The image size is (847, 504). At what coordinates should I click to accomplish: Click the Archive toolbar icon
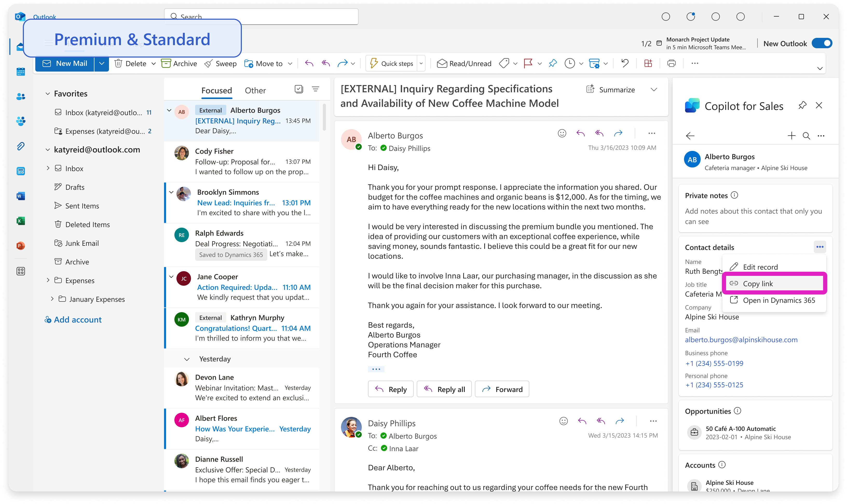coord(166,64)
